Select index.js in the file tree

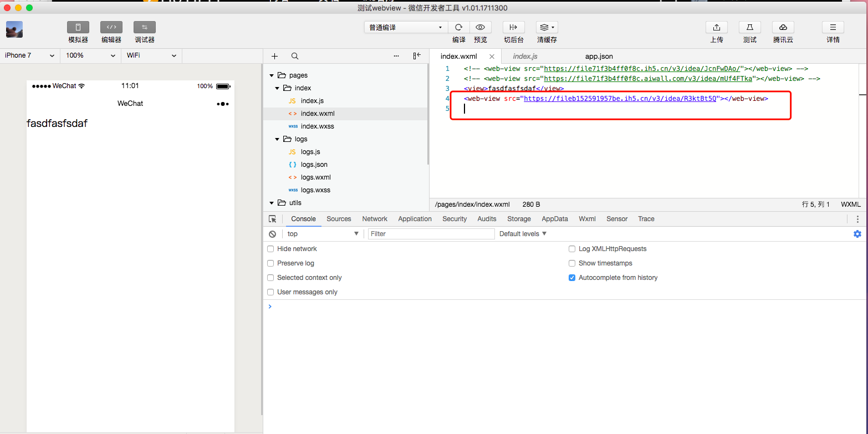[312, 101]
